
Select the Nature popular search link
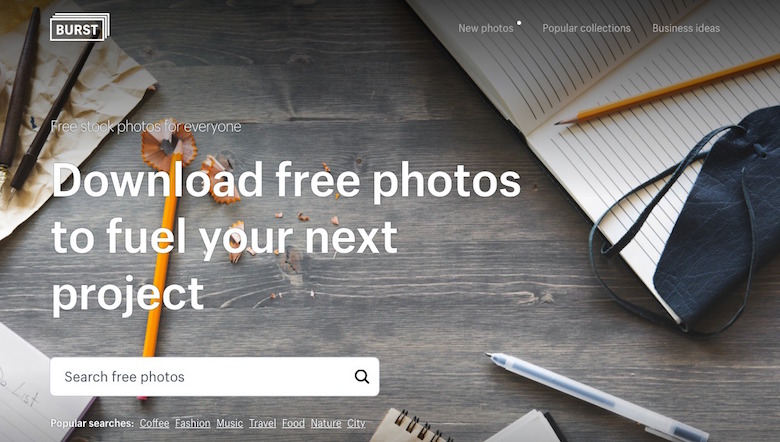pos(326,423)
